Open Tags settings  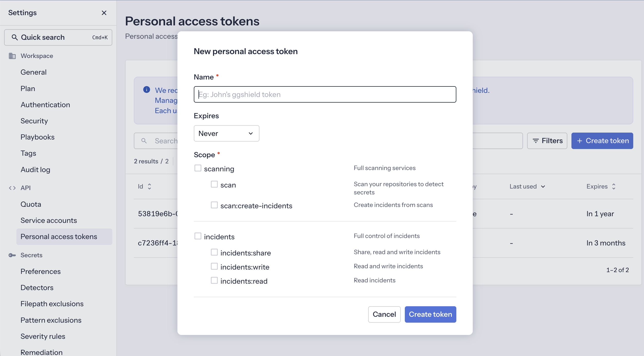tap(28, 153)
